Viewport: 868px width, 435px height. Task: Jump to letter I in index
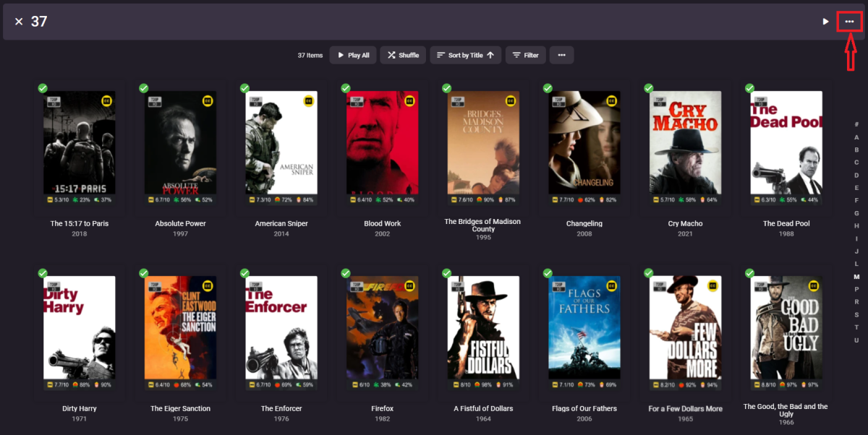(856, 238)
